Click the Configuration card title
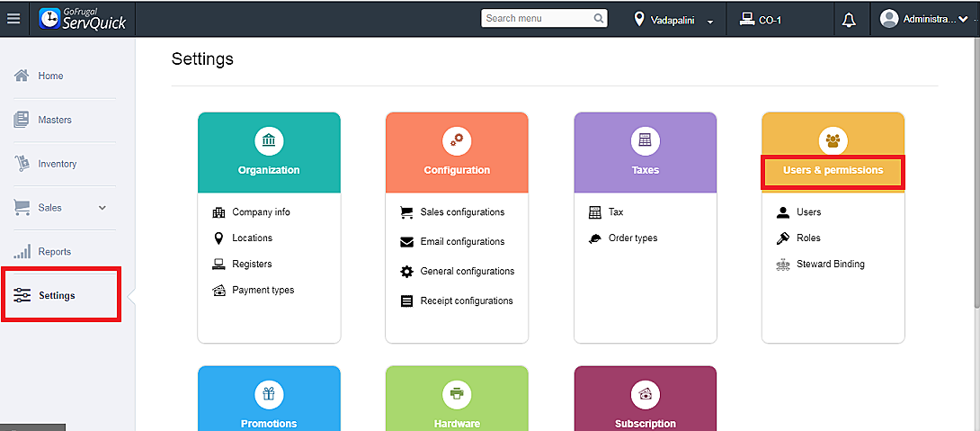The image size is (980, 431). click(457, 170)
